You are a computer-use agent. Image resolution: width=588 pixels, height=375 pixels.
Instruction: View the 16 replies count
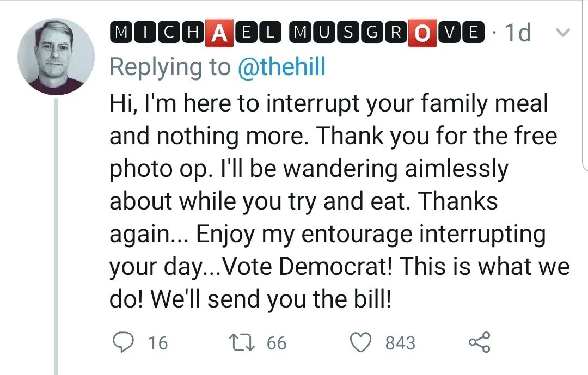pyautogui.click(x=158, y=343)
